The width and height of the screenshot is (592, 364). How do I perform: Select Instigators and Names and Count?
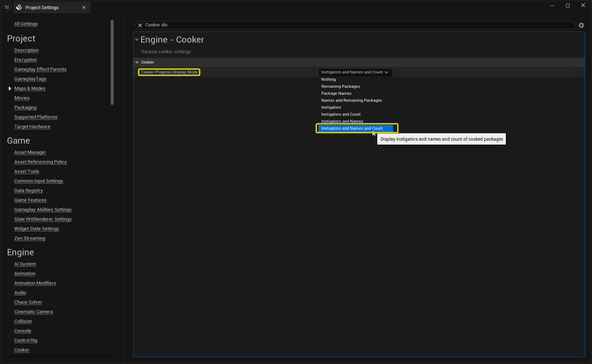(352, 129)
